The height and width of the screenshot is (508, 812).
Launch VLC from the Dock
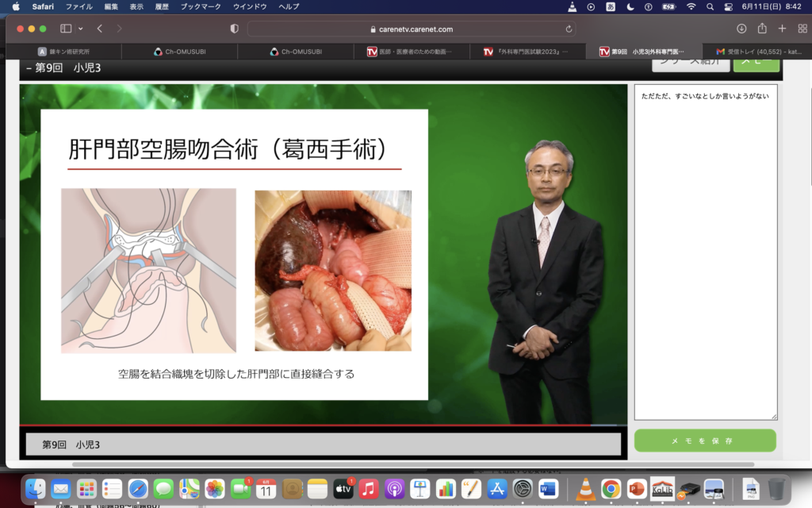pos(586,489)
